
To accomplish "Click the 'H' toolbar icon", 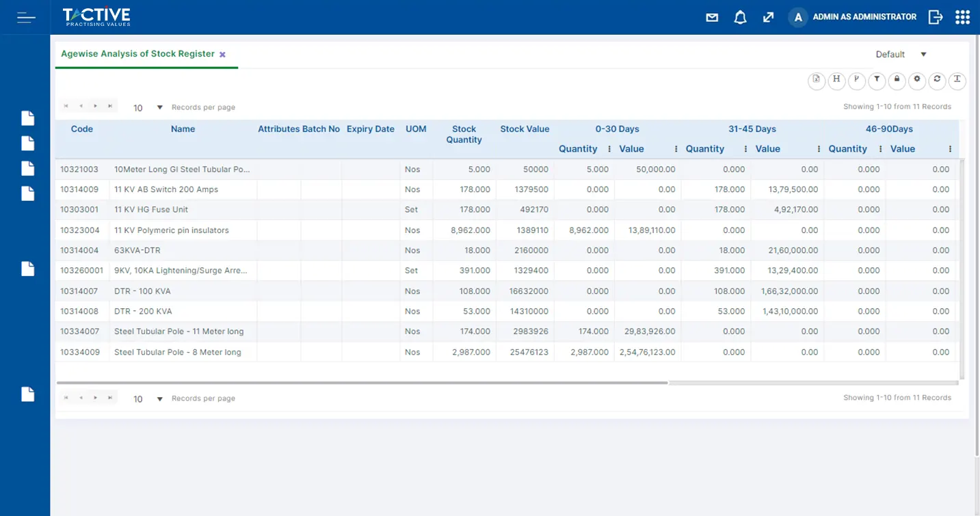I will point(836,81).
